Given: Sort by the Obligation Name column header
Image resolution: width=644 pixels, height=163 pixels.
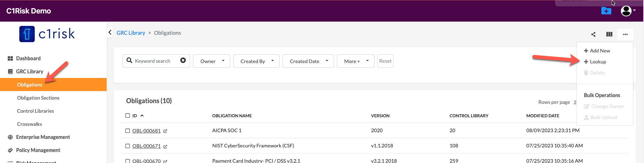Looking at the screenshot, I should pos(232,116).
